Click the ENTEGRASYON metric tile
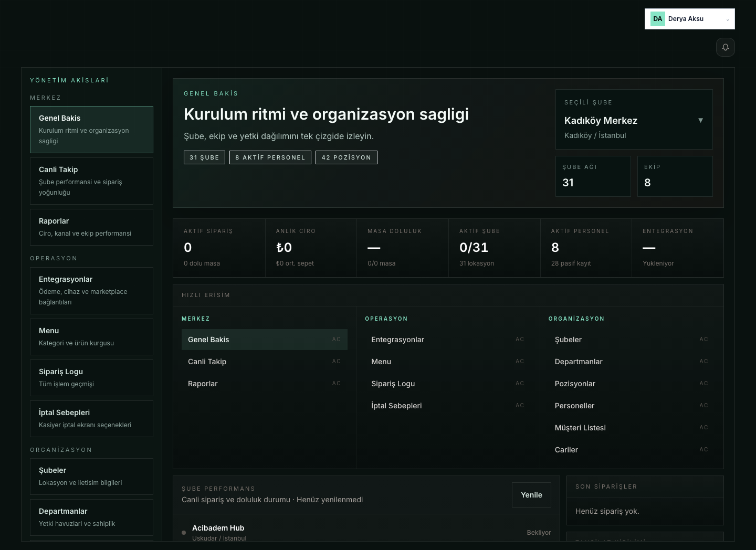Image resolution: width=756 pixels, height=550 pixels. pyautogui.click(x=678, y=248)
